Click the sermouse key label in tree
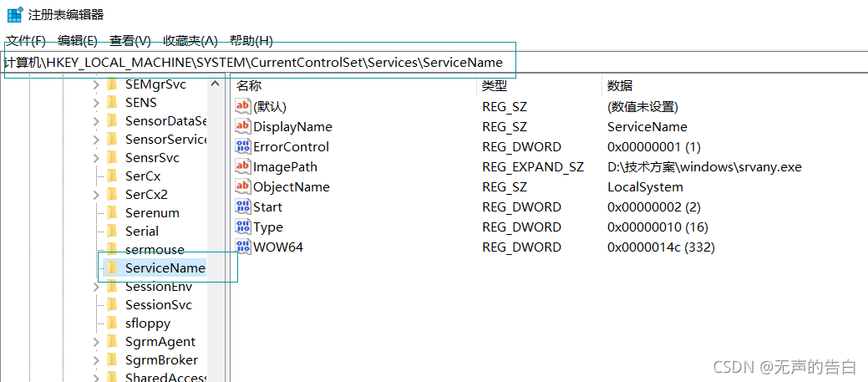The height and width of the screenshot is (382, 868). coord(155,250)
